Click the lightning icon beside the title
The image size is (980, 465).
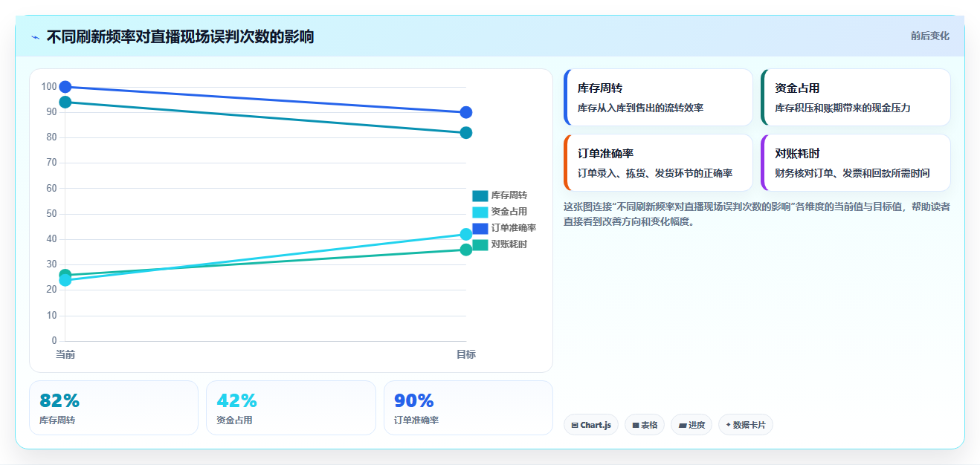pyautogui.click(x=35, y=36)
